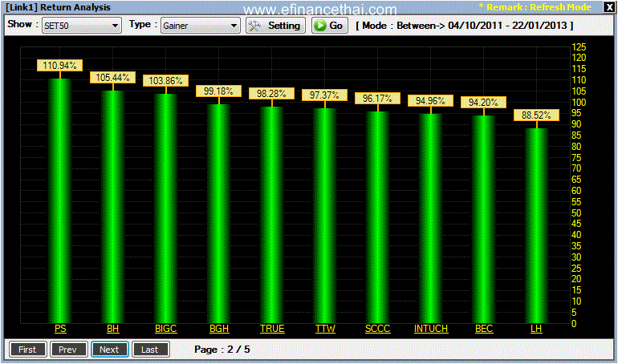Open the BIGC stock link

[166, 329]
